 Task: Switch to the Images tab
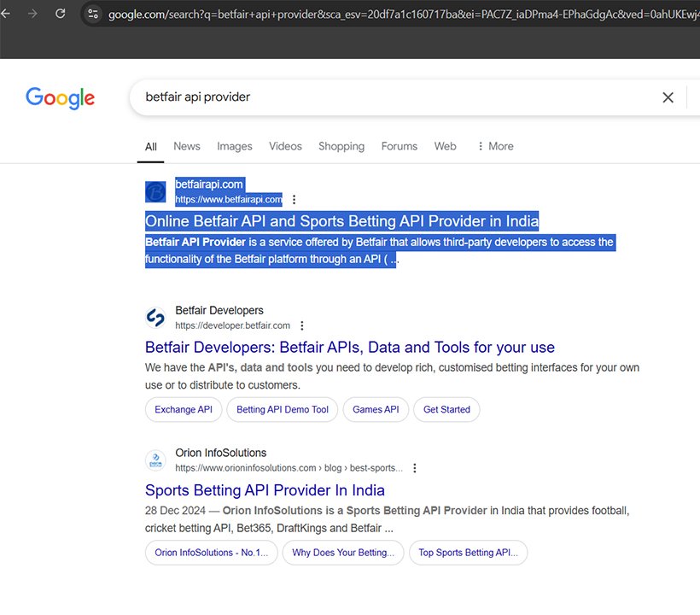[234, 146]
